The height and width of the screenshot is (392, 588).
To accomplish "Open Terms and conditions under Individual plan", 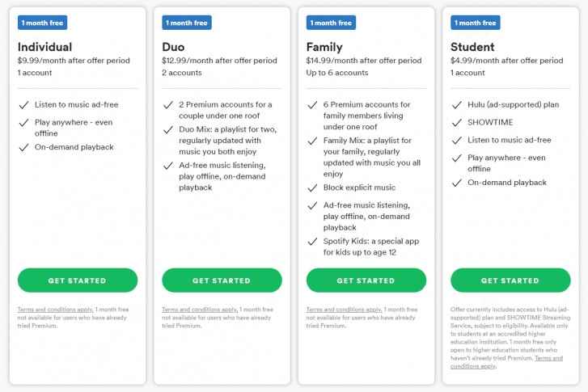I will click(55, 310).
